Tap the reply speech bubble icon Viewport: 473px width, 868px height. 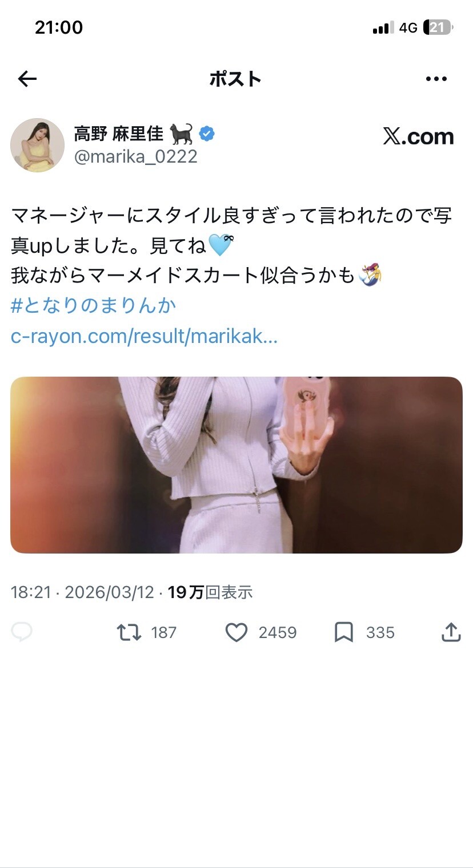[22, 632]
